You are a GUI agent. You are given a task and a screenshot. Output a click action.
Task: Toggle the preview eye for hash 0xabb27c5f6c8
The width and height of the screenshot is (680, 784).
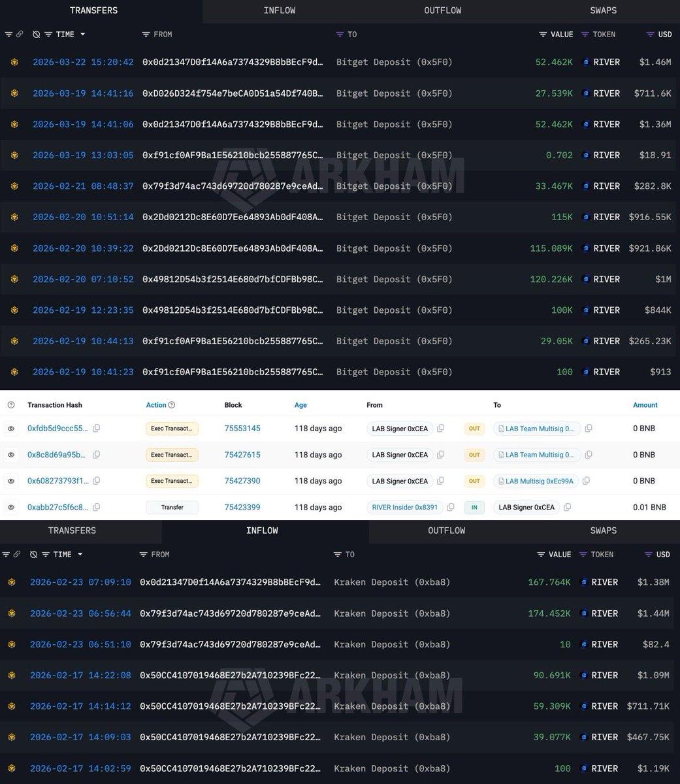tap(11, 507)
